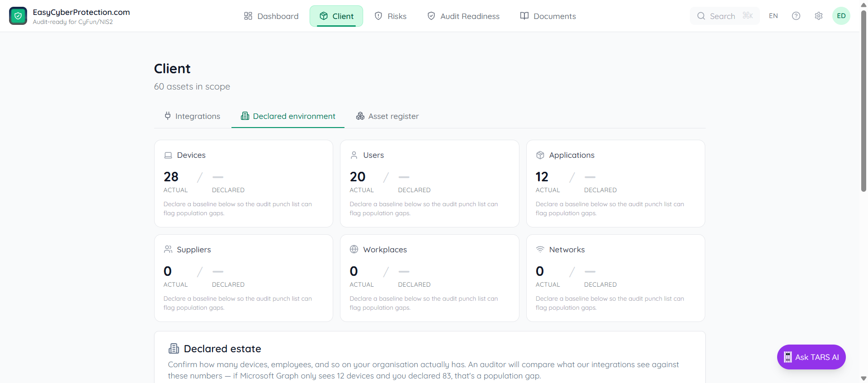Select the Client nav tab
Viewport: 868px width, 383px height.
point(336,16)
